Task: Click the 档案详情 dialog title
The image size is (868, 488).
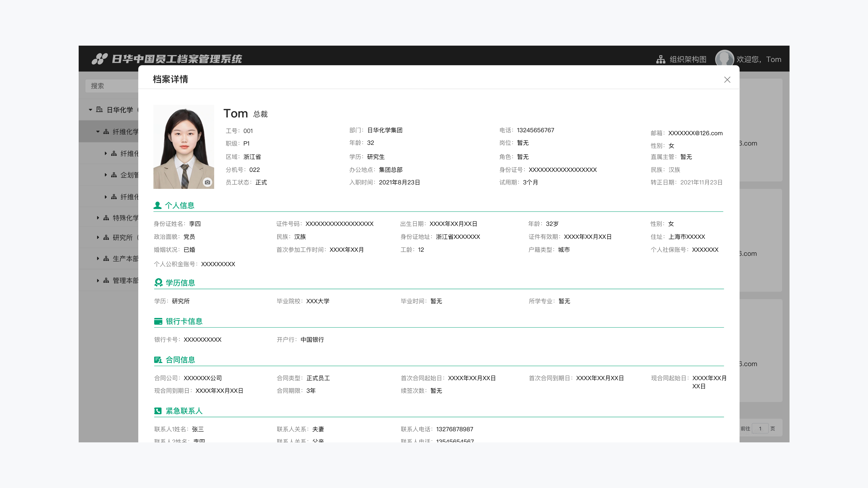Action: (x=170, y=80)
